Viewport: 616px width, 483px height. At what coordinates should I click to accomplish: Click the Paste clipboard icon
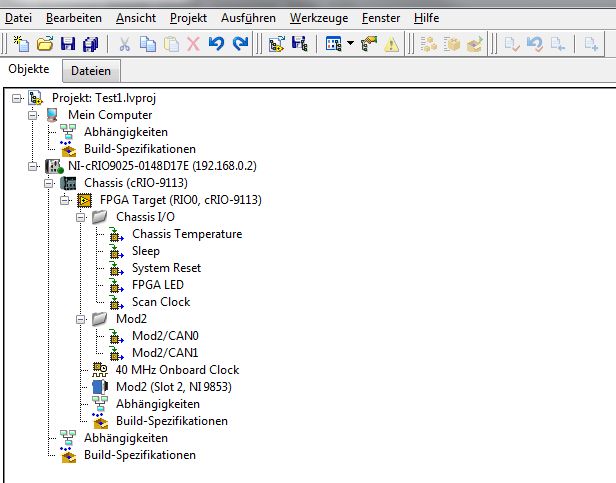171,44
